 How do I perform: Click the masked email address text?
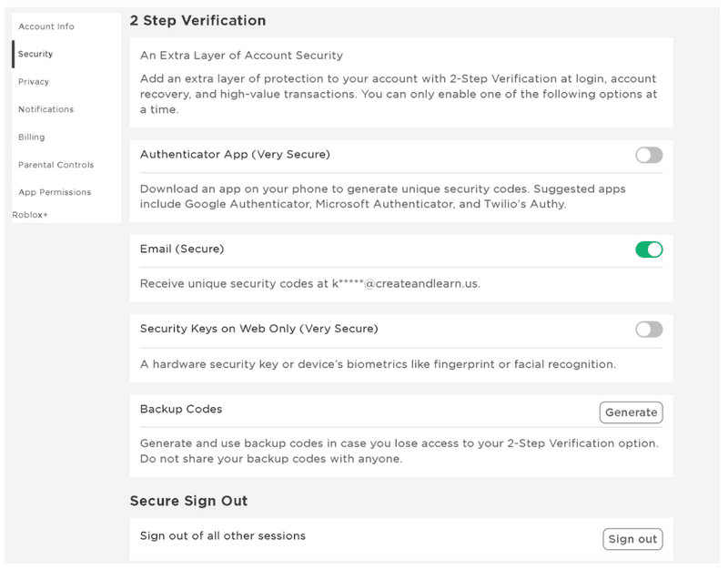(x=405, y=283)
